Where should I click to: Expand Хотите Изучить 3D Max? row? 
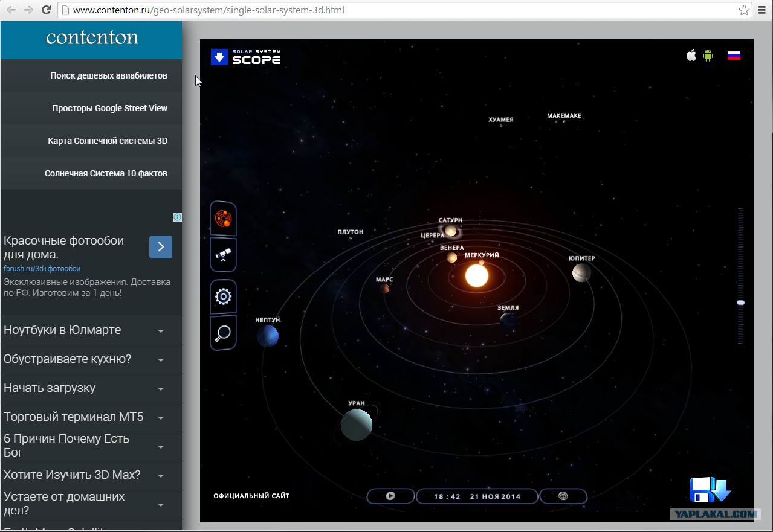(91, 475)
